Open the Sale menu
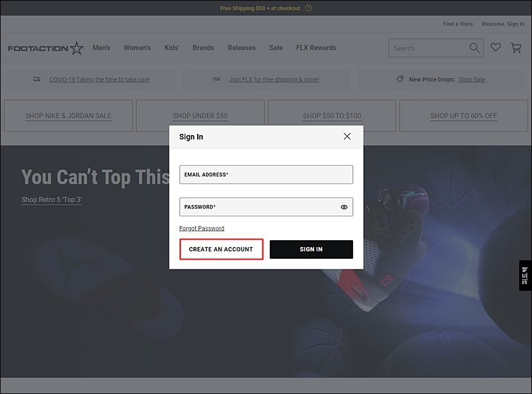The height and width of the screenshot is (394, 532). pos(276,48)
